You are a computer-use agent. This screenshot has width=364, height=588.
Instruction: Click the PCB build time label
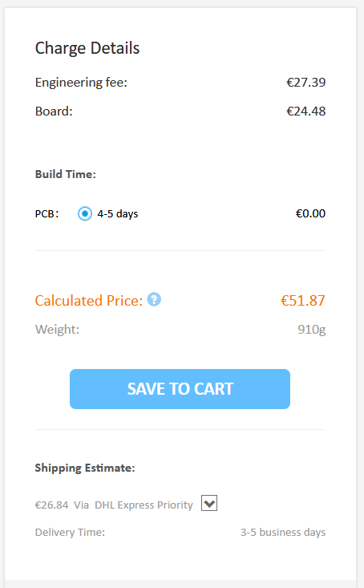click(47, 213)
